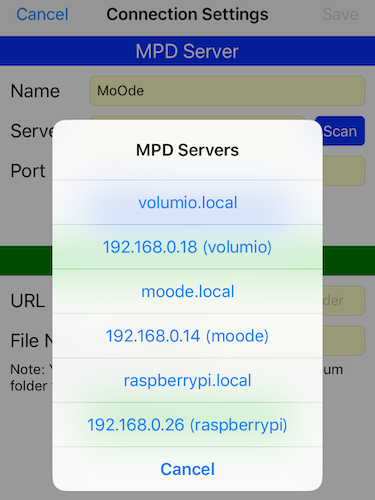Image resolution: width=375 pixels, height=500 pixels.
Task: Dismiss the MPD Servers dialog with Cancel
Action: [187, 469]
